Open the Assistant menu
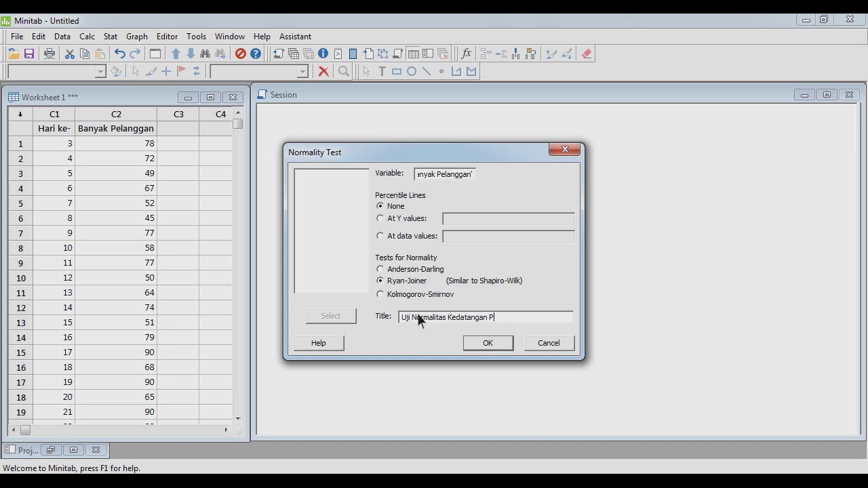 pos(295,37)
